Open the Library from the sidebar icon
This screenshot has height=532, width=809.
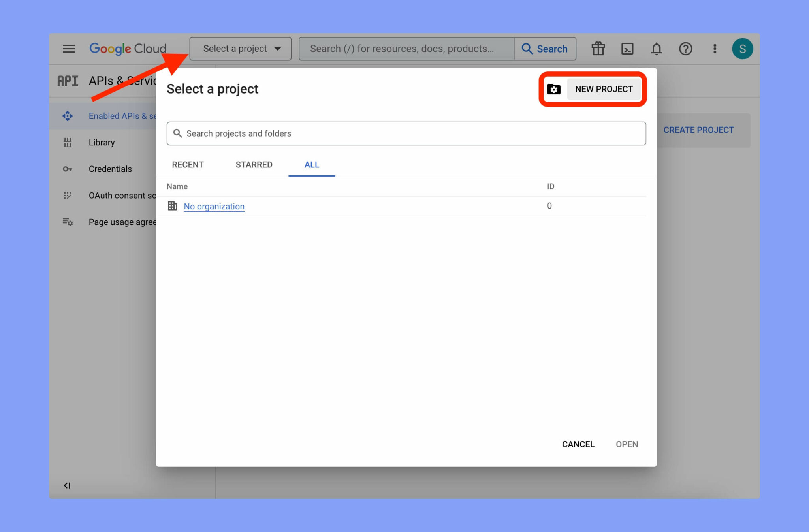click(x=68, y=142)
